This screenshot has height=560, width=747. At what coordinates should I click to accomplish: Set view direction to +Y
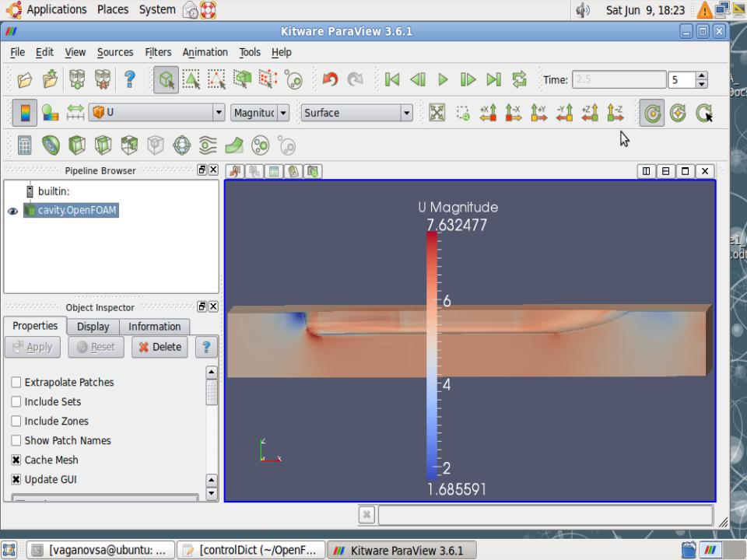coord(538,113)
